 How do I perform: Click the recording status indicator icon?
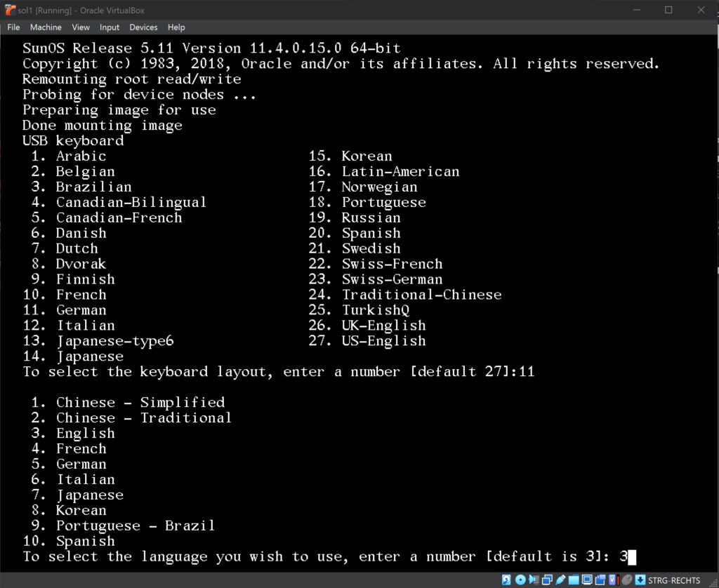coord(600,580)
